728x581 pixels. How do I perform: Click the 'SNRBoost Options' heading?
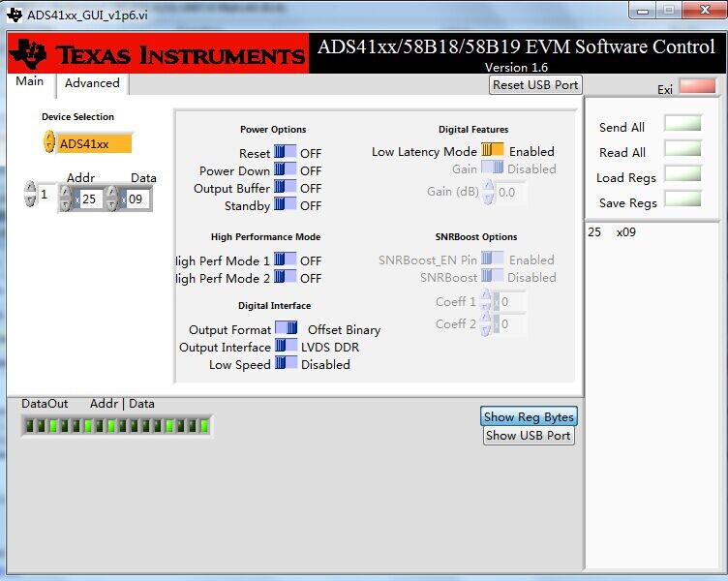point(476,237)
